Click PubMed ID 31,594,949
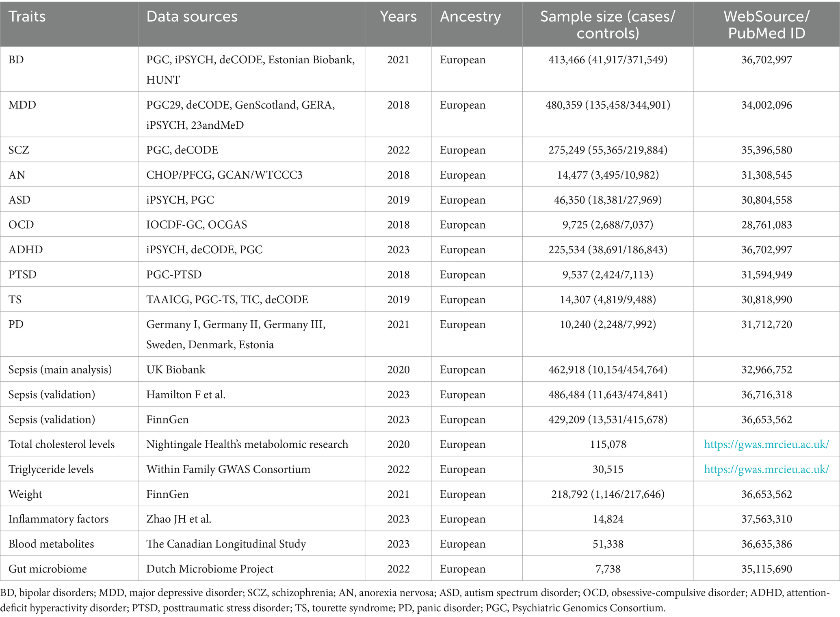Viewport: 840px width, 617px height. tap(766, 275)
